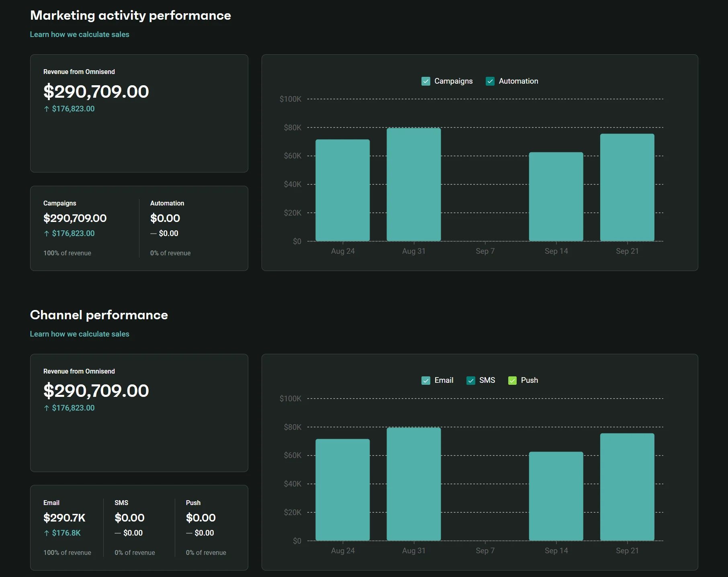Click 0% of revenue under Push
Viewport: 728px width, 577px height.
point(206,553)
